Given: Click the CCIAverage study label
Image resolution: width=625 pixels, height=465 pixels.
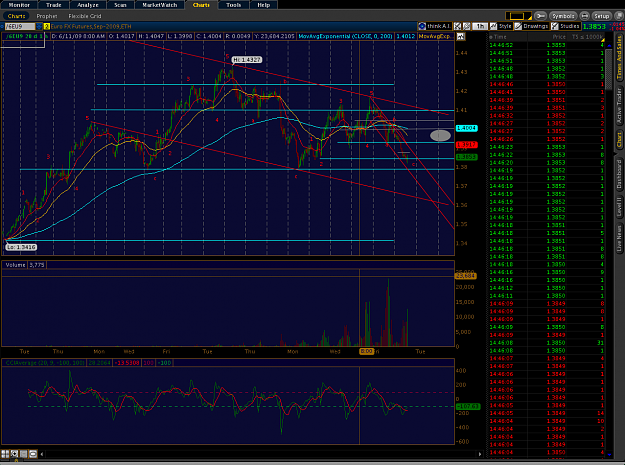Looking at the screenshot, I should pyautogui.click(x=43, y=363).
